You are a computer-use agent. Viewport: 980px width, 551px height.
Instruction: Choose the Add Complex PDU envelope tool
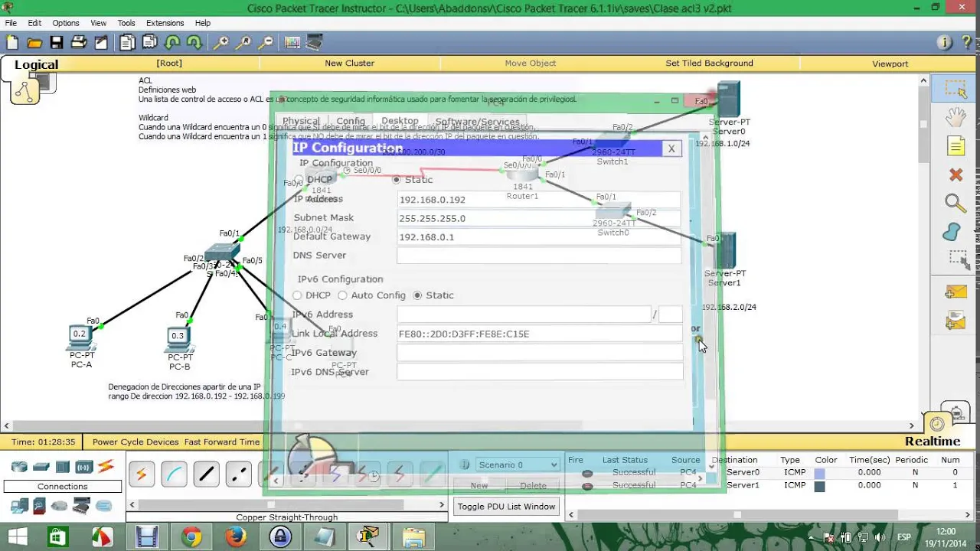[x=955, y=320]
